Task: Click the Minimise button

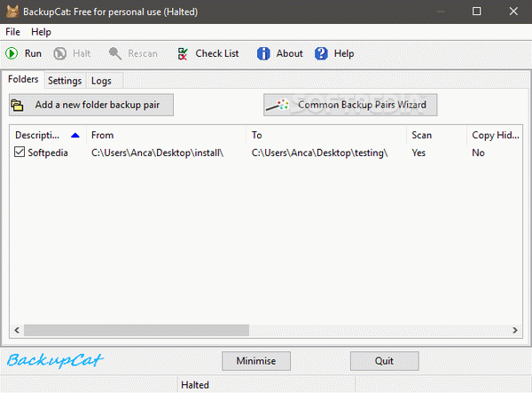Action: (256, 361)
